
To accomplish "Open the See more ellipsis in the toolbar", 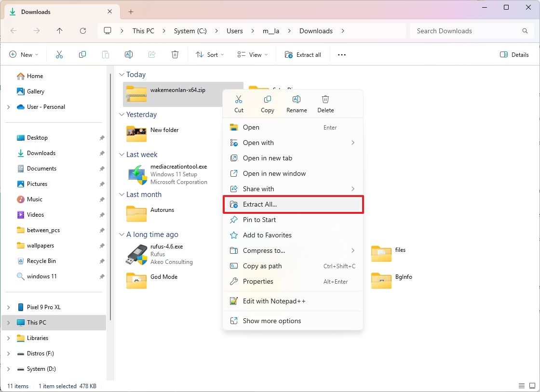I will point(341,54).
